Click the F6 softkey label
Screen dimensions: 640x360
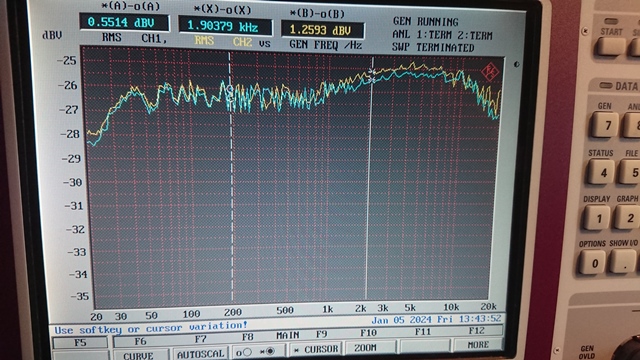coord(140,341)
